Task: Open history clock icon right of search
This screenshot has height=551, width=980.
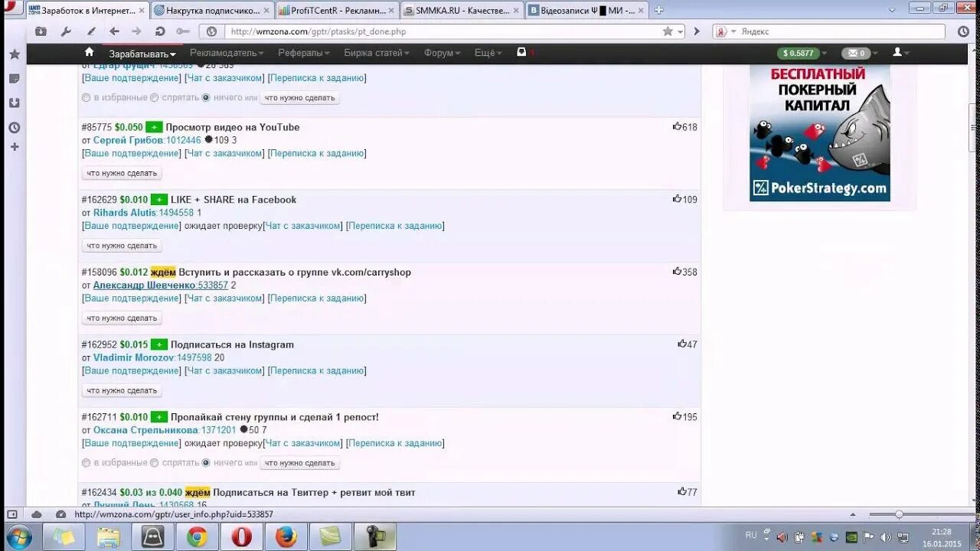Action: 962,31
